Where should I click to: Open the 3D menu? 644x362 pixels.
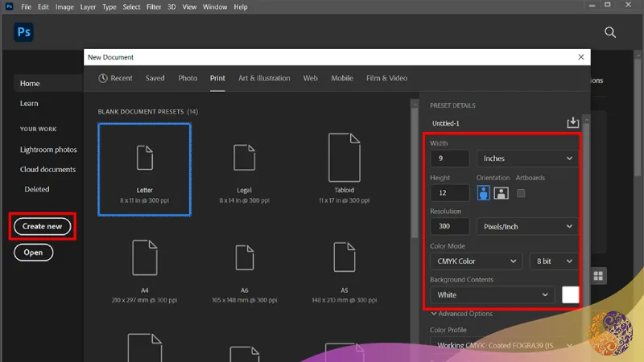(x=171, y=7)
